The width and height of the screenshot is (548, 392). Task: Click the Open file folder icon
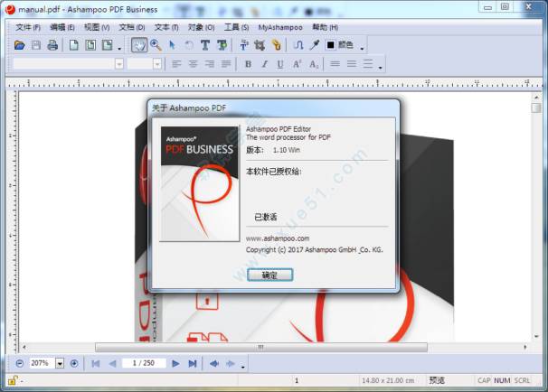tap(20, 45)
